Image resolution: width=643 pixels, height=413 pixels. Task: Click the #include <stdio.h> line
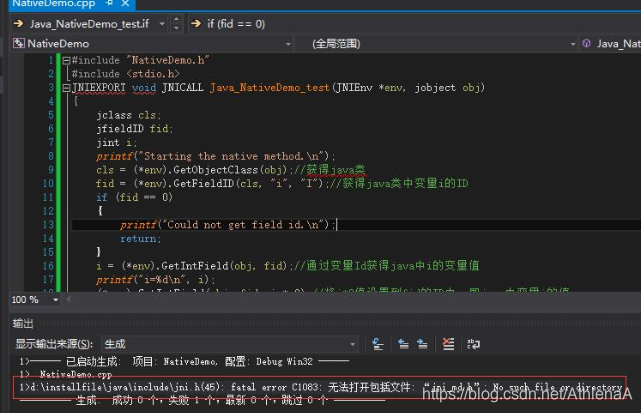(x=125, y=74)
